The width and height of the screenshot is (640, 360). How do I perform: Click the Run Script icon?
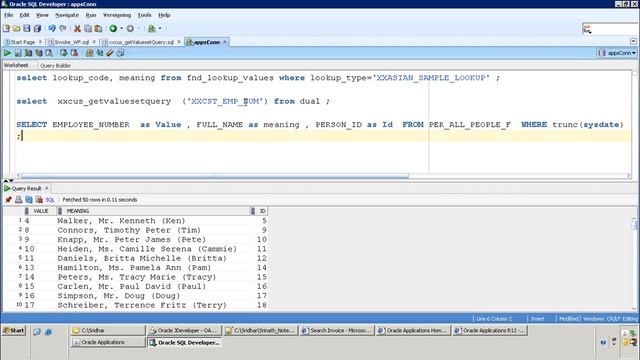click(18, 53)
